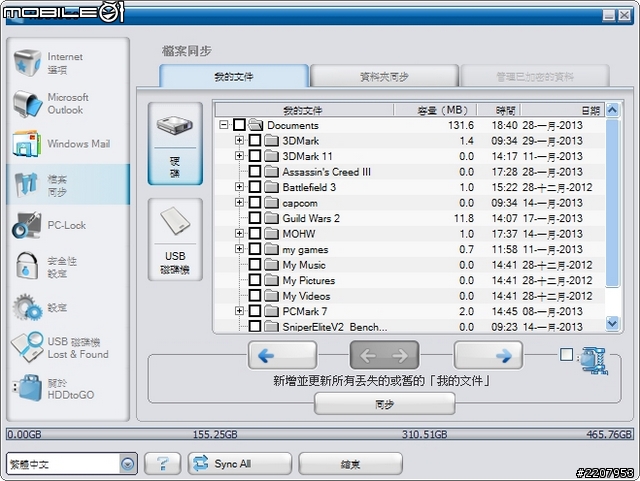Image resolution: width=640 pixels, height=481 pixels.
Task: Expand the 3DMark folder node
Action: pos(239,140)
